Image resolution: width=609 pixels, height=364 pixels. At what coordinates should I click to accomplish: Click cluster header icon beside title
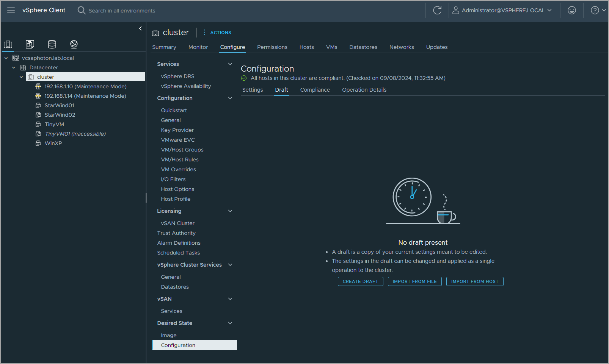coord(155,33)
